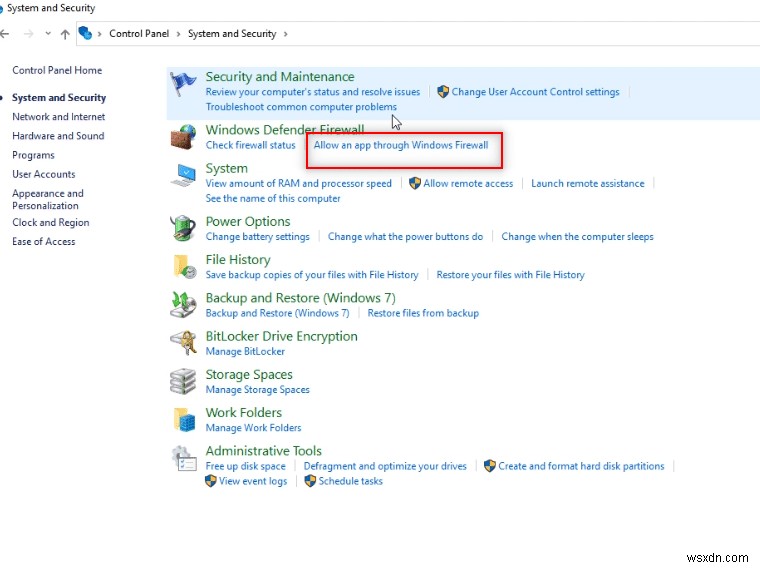
Task: Select Network and Internet in sidebar
Action: (x=58, y=117)
